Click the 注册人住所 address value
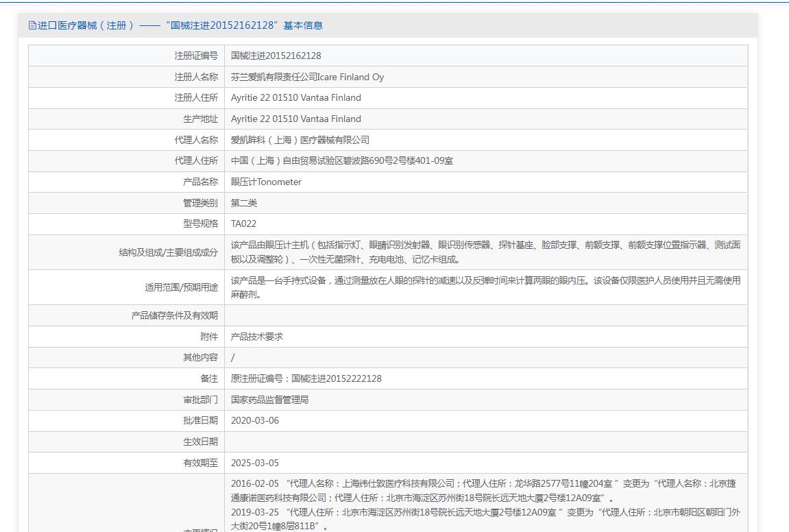This screenshot has height=532, width=789. [295, 98]
